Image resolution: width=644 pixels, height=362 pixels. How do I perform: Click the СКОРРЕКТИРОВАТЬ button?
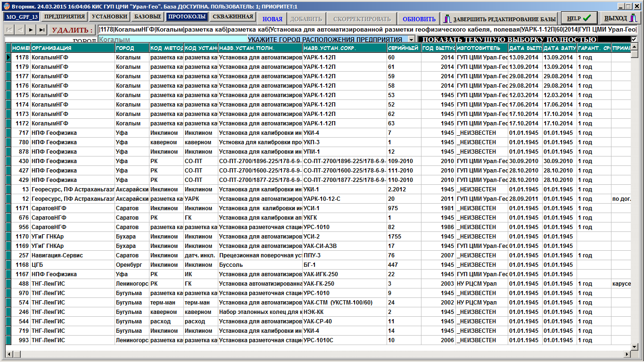click(362, 19)
